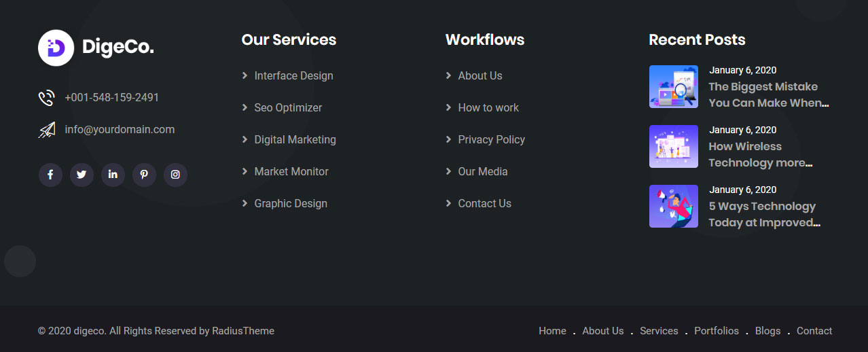Click the chevron beside Graphic Design
The image size is (868, 352).
[245, 203]
